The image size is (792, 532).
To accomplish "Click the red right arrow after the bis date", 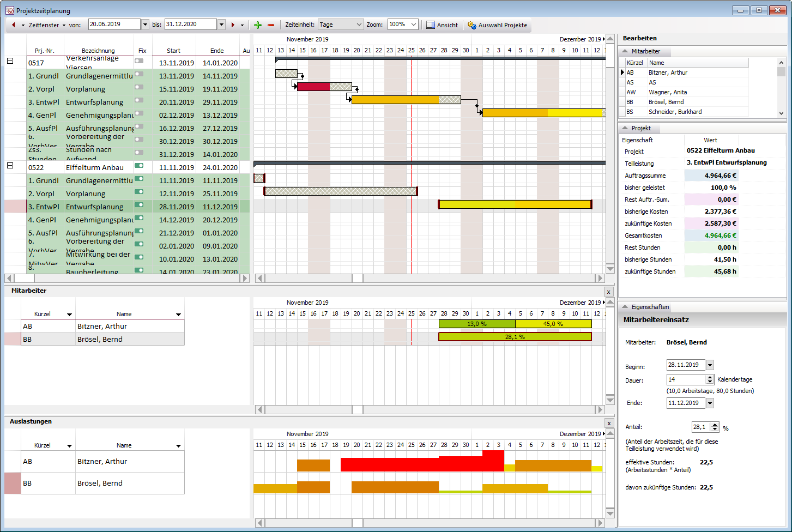I will 233,25.
